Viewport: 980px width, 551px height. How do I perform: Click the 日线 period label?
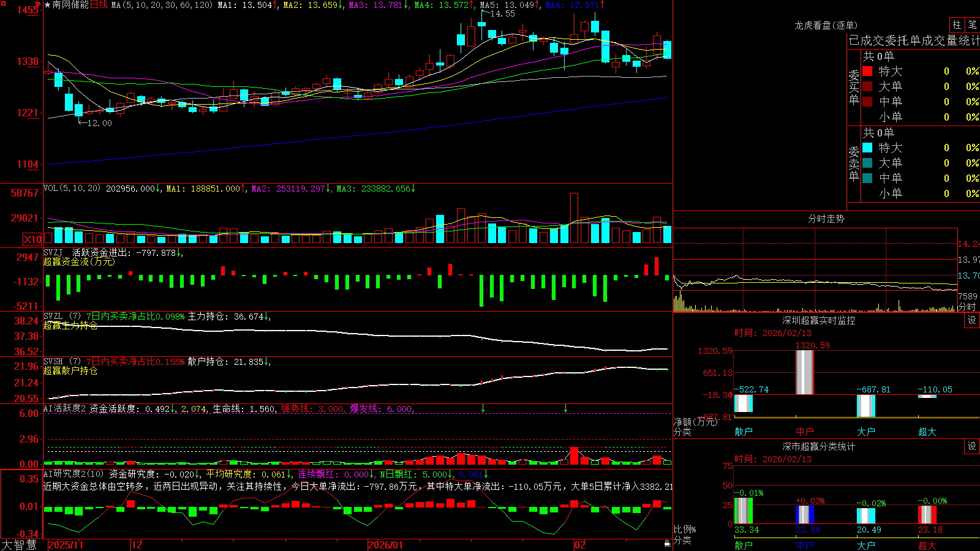click(x=99, y=5)
